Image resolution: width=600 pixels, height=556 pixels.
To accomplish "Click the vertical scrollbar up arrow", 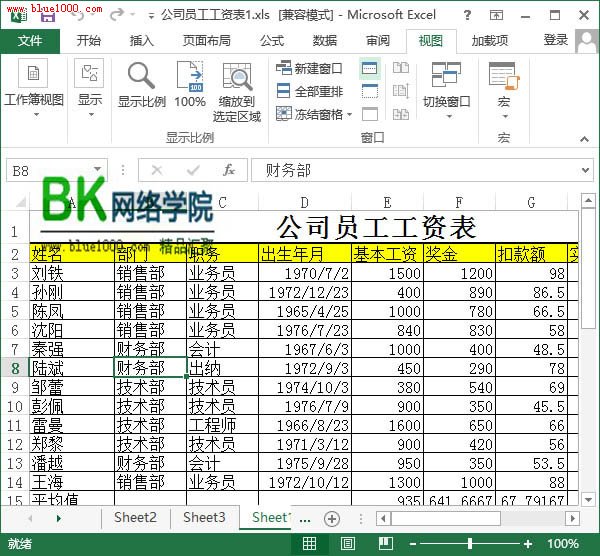I will coord(587,201).
